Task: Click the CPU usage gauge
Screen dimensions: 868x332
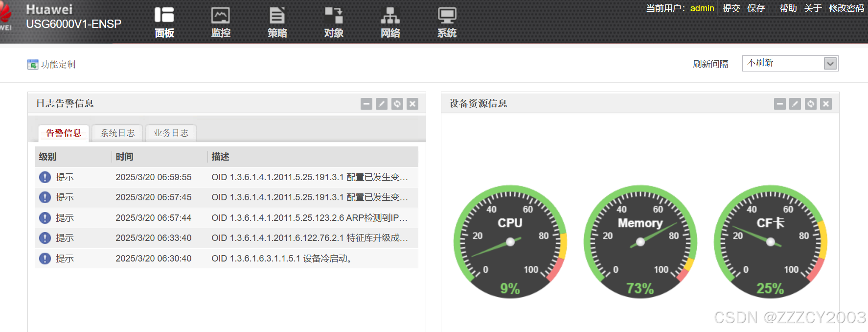Action: 510,242
